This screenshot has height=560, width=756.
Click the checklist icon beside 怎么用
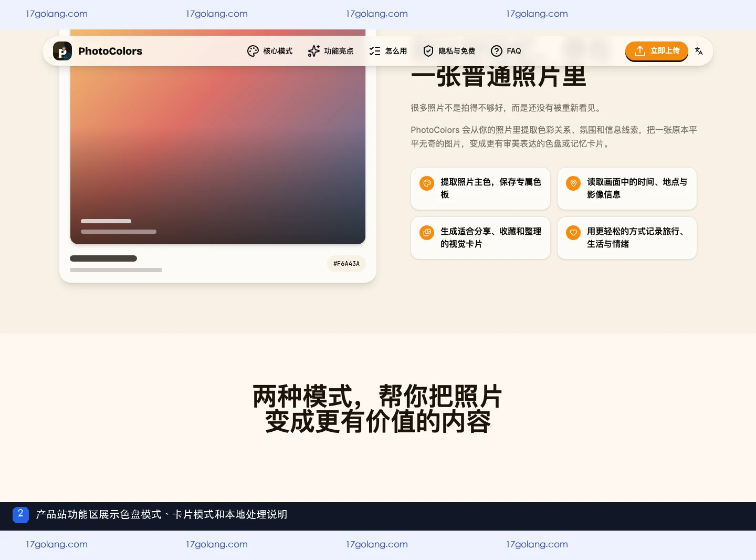pyautogui.click(x=375, y=51)
